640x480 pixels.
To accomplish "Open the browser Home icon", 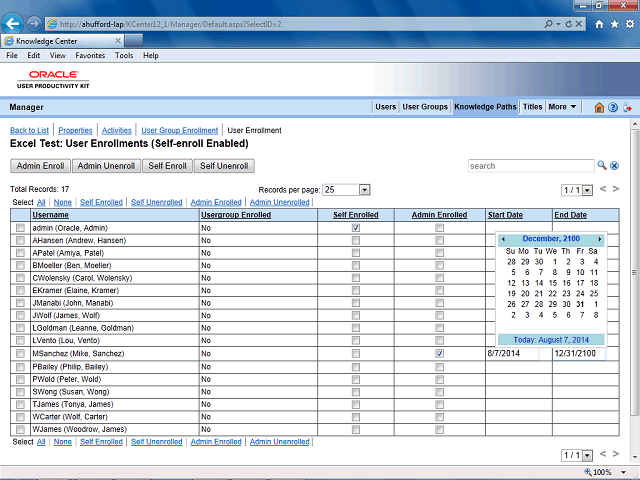I will click(x=599, y=24).
